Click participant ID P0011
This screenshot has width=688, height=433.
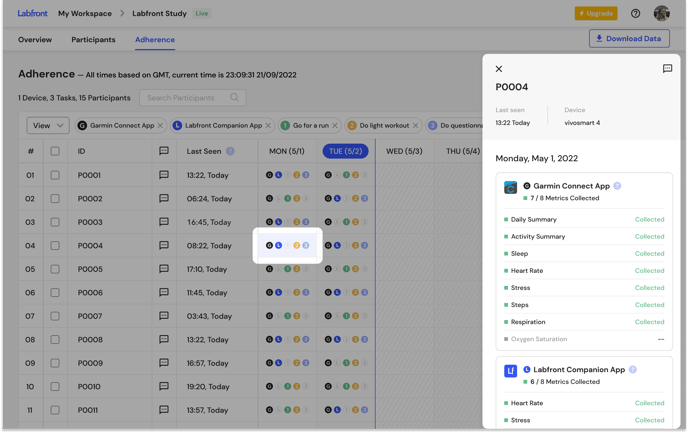click(x=88, y=410)
